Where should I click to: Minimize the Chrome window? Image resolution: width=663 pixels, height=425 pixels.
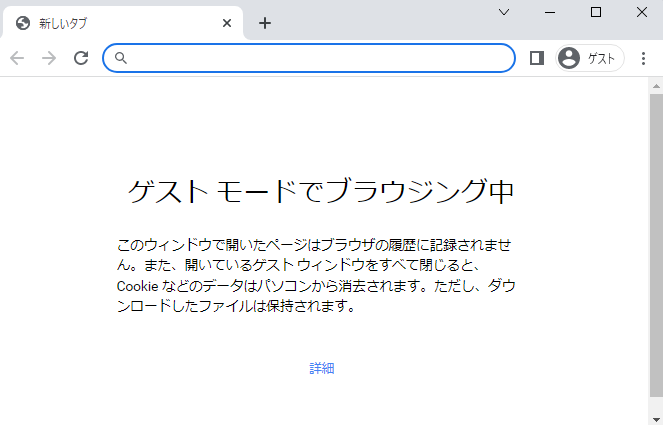[550, 12]
